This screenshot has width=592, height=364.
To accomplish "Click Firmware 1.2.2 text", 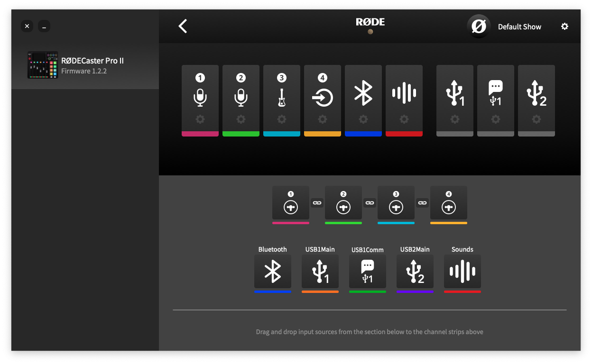I will click(x=84, y=71).
